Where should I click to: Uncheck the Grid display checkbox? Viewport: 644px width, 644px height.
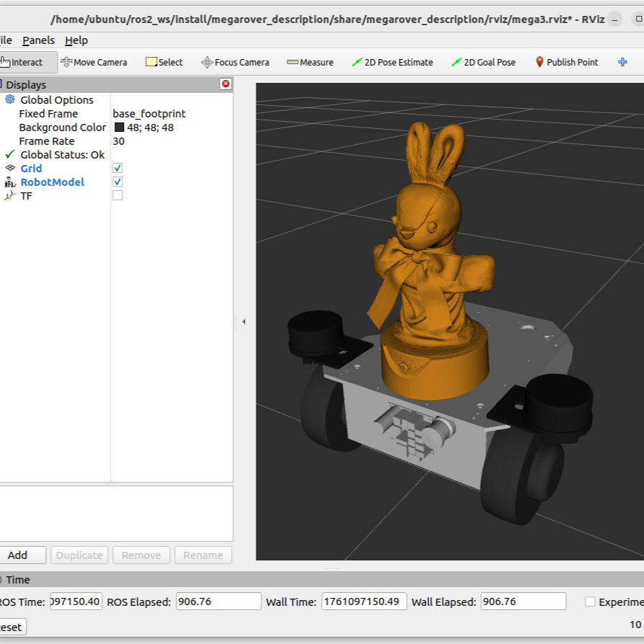pyautogui.click(x=117, y=168)
